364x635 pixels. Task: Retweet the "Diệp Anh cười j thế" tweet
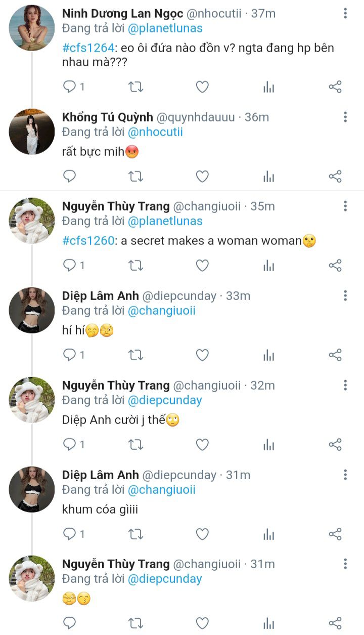pyautogui.click(x=135, y=444)
